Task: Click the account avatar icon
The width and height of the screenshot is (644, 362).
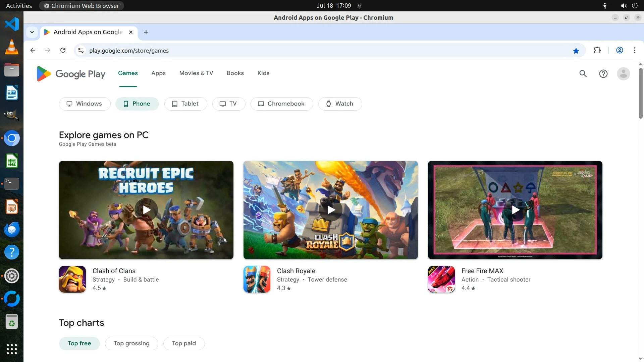Action: pos(623,74)
